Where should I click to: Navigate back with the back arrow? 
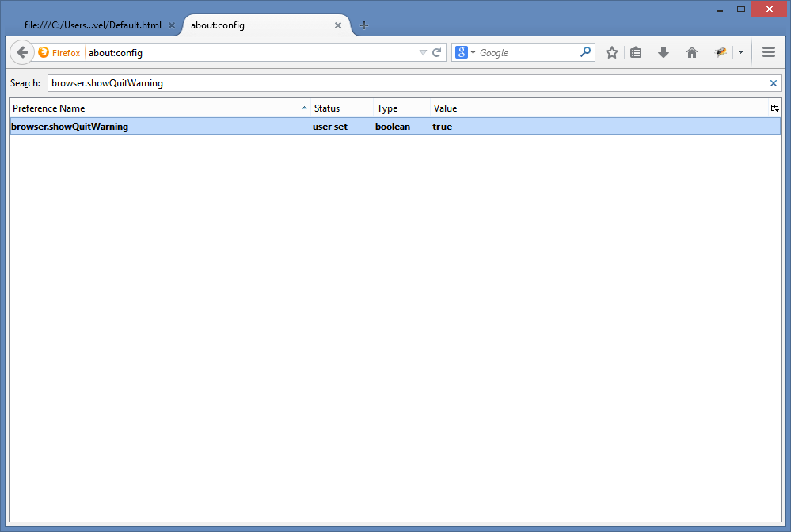[22, 52]
